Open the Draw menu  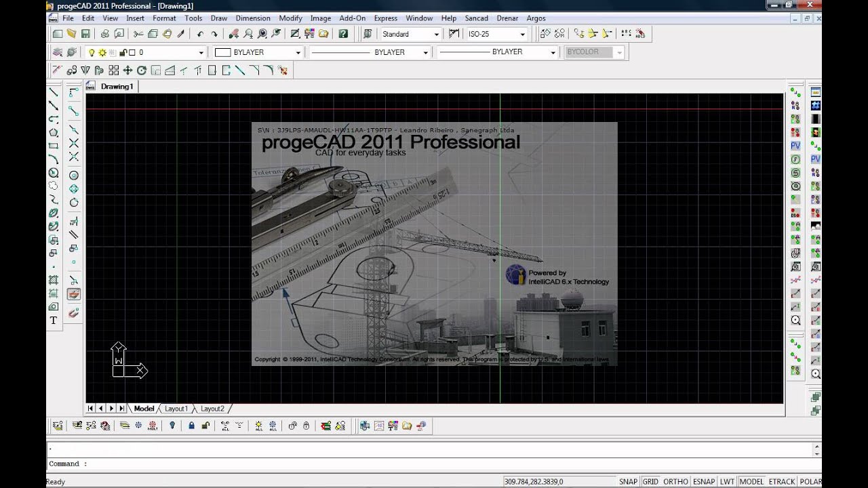pyautogui.click(x=219, y=18)
